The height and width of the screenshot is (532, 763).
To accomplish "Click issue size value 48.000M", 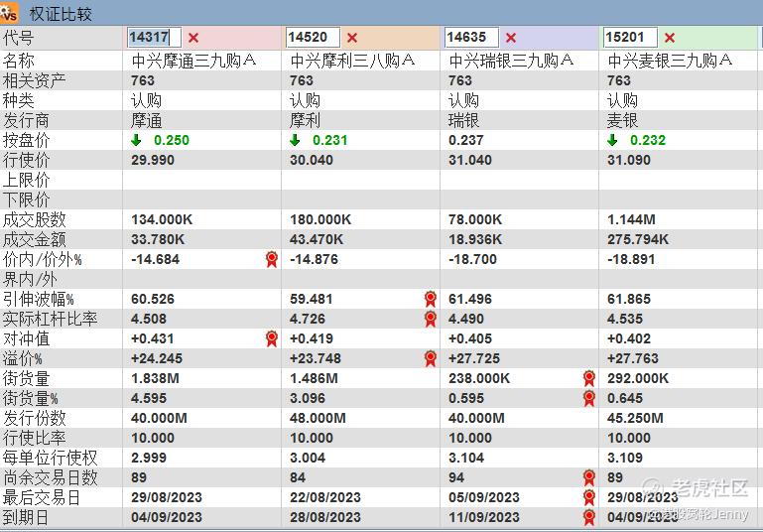I will (x=318, y=418).
